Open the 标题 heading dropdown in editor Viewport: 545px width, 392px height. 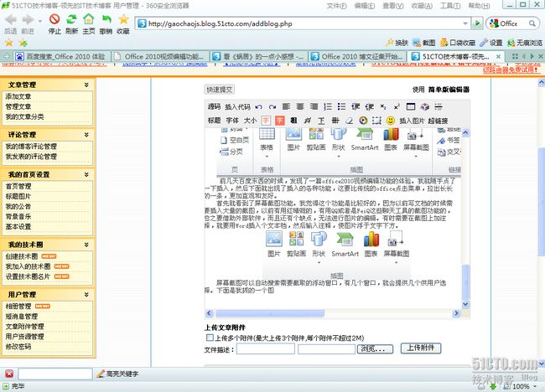click(x=214, y=121)
